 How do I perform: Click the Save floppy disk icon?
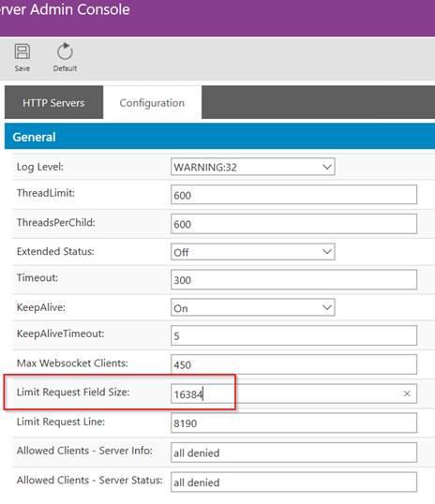coord(22,52)
